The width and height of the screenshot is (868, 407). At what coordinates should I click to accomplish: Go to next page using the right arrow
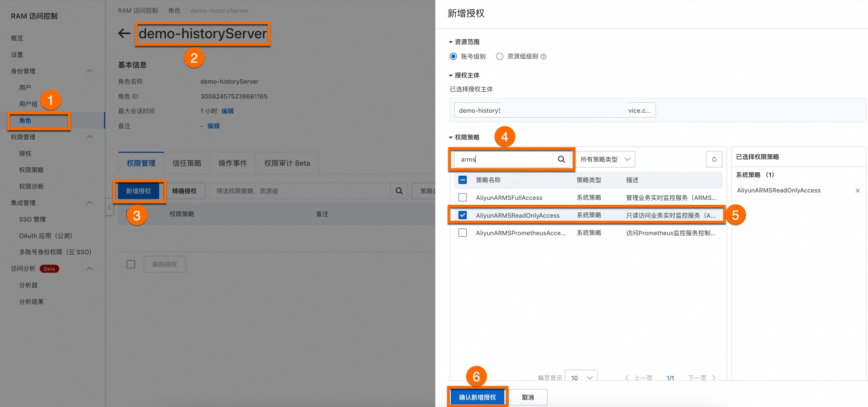coord(714,377)
